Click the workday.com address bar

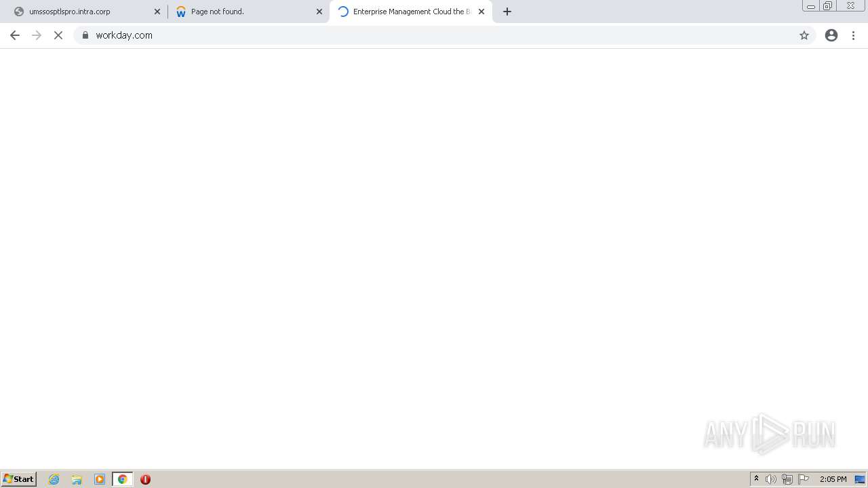tap(444, 35)
